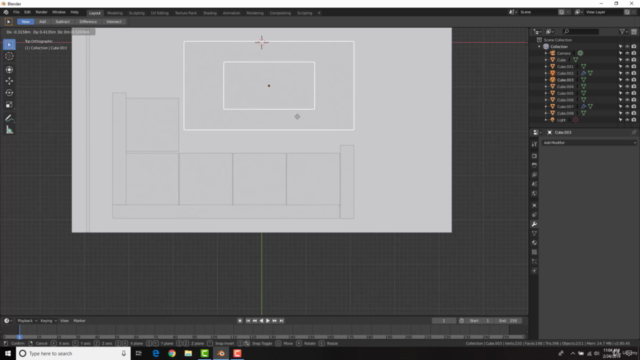This screenshot has height=360, width=640.
Task: Open the Scene properties tab
Action: (x=534, y=184)
